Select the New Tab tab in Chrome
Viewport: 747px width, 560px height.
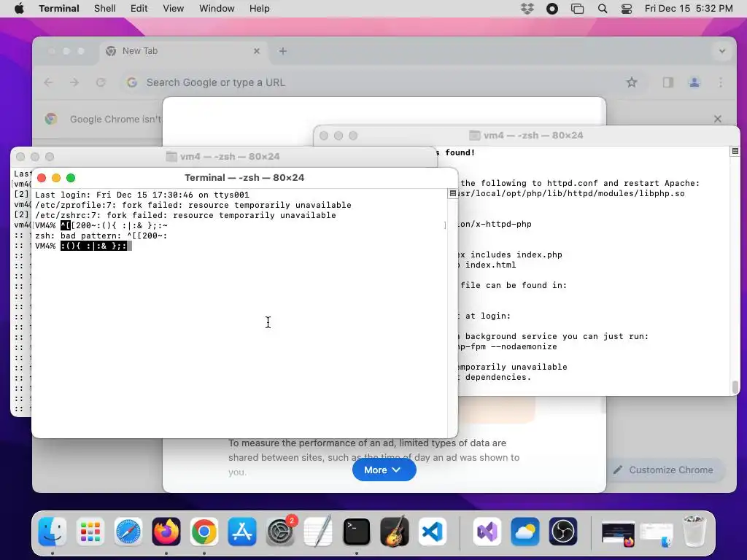point(183,51)
